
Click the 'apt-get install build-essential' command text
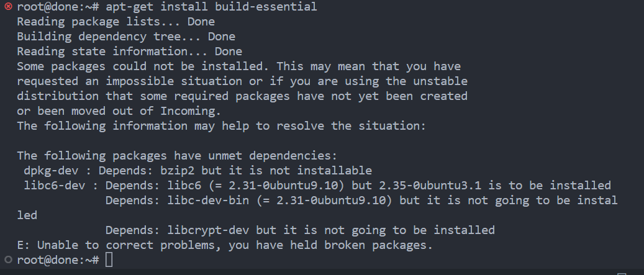(x=211, y=7)
